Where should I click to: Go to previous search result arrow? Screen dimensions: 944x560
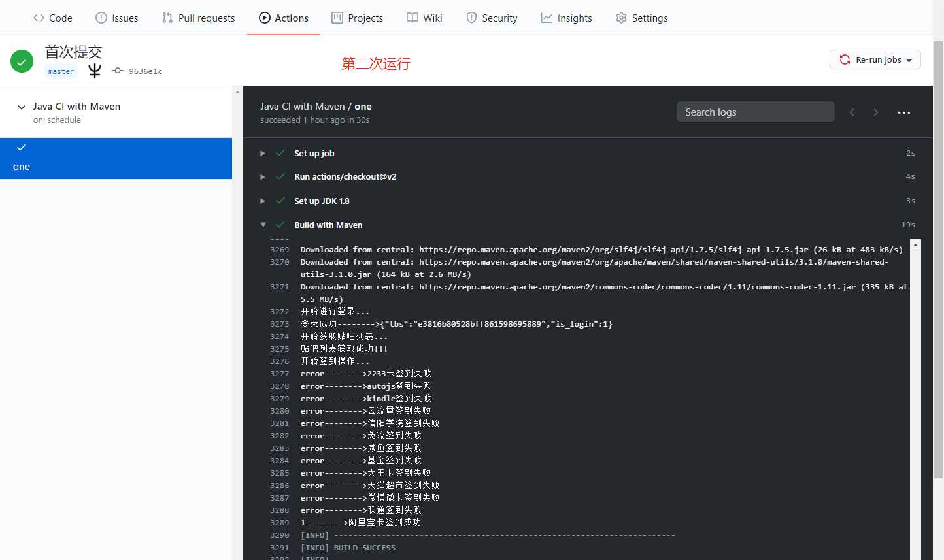(852, 112)
